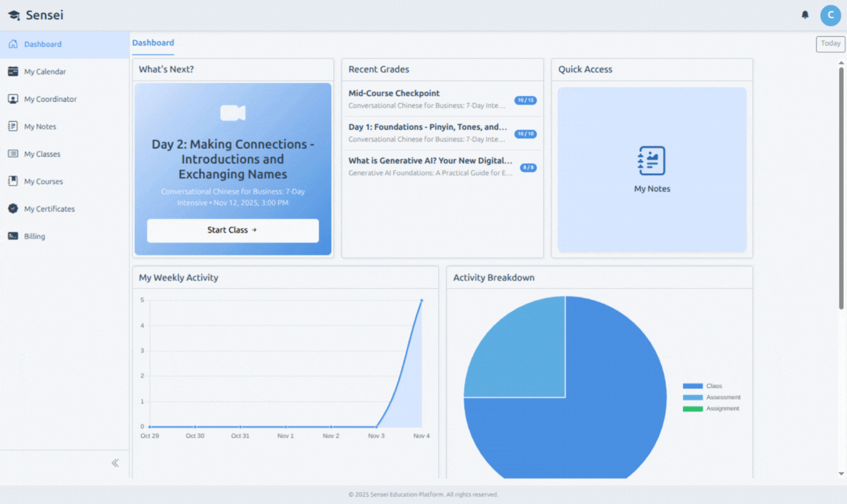Click the 10/15 score badge
The width and height of the screenshot is (847, 504).
pos(526,100)
